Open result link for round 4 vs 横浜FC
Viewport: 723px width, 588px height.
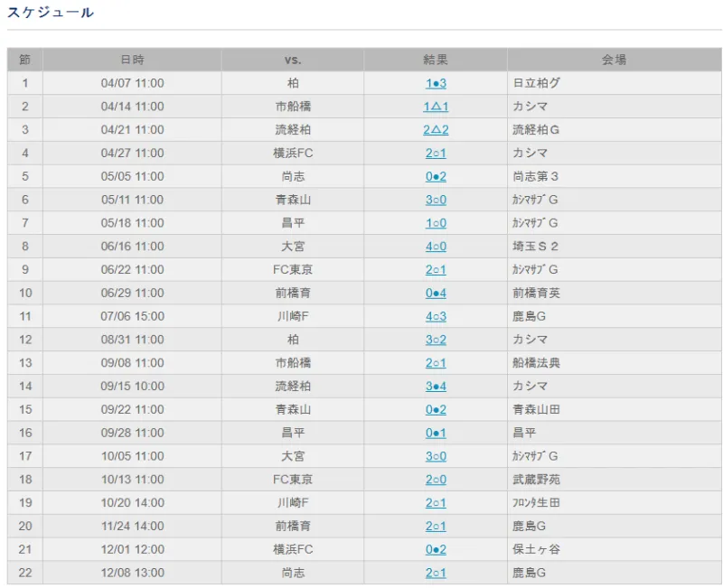pos(436,153)
